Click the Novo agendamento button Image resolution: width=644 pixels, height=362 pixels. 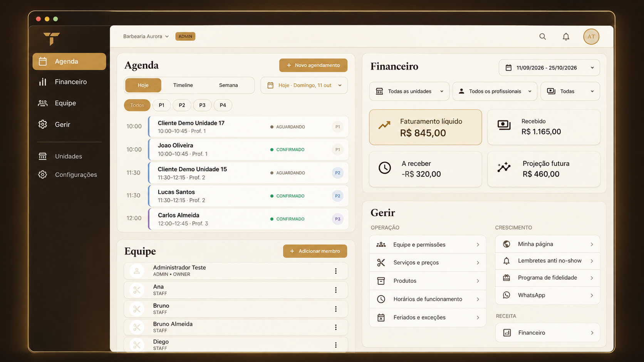(x=313, y=65)
